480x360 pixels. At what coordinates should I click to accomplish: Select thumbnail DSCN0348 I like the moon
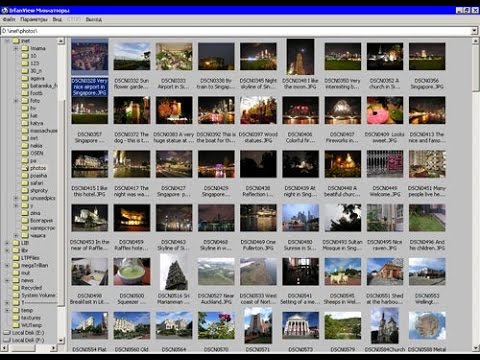tap(300, 57)
